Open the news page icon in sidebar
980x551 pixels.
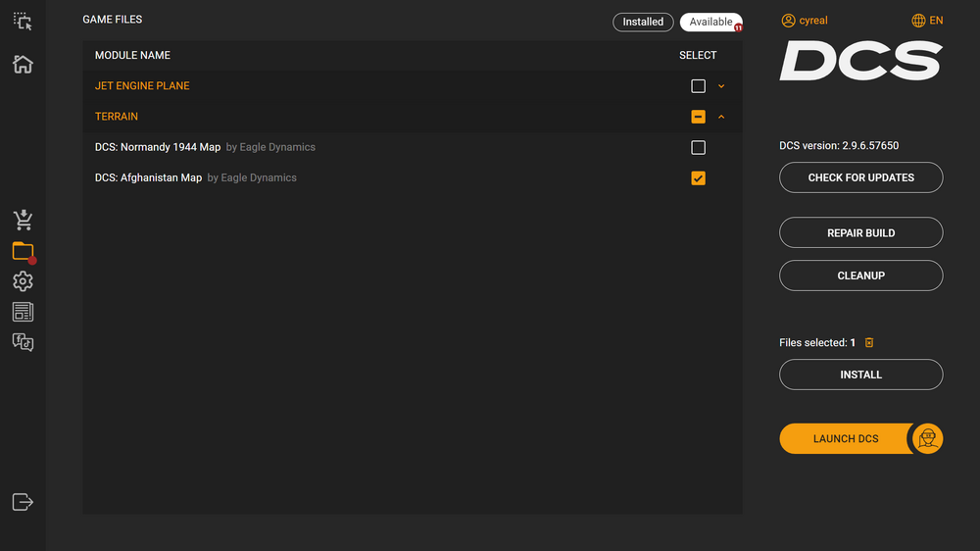(23, 312)
